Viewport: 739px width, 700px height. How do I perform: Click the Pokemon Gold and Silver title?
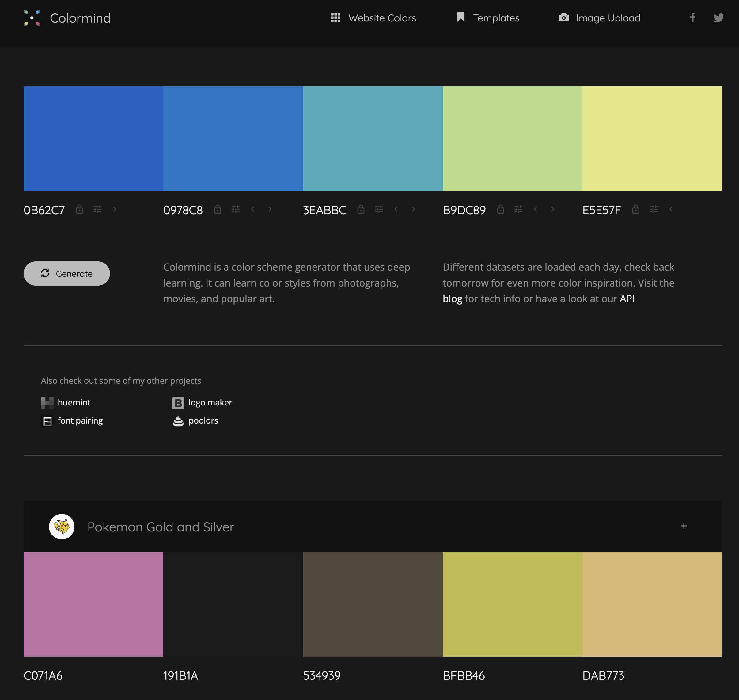(x=161, y=527)
